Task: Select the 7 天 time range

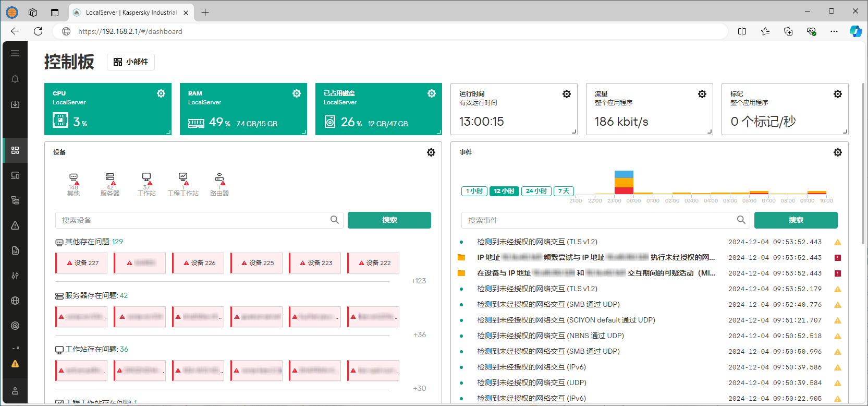Action: 564,191
